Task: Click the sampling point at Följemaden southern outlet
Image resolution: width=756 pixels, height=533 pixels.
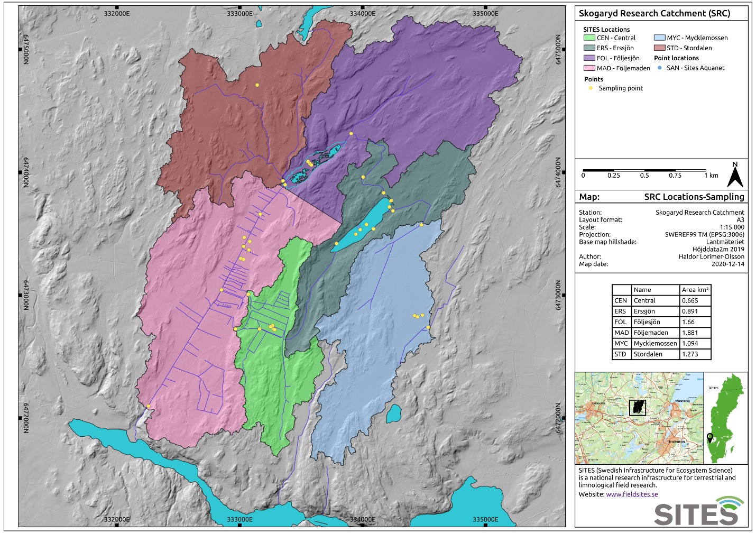Action: pyautogui.click(x=149, y=406)
